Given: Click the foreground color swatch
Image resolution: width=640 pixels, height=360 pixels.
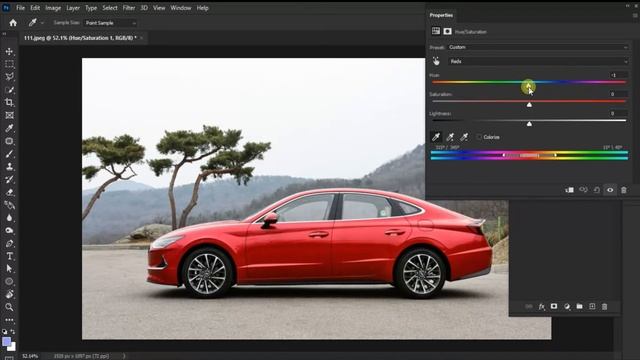Looking at the screenshot, I should coord(7,342).
